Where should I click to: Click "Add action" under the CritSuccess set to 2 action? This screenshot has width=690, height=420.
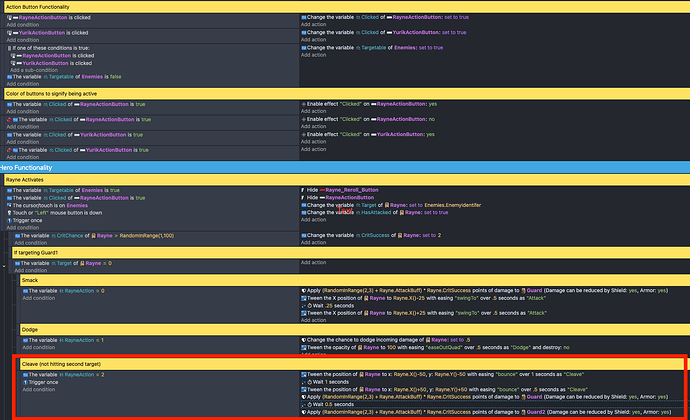[x=311, y=243]
